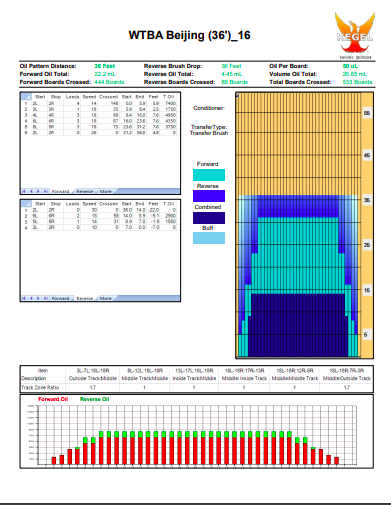Image resolution: width=391 pixels, height=505 pixels.
Task: Click the Combined dark navy swatch
Action: (x=209, y=218)
